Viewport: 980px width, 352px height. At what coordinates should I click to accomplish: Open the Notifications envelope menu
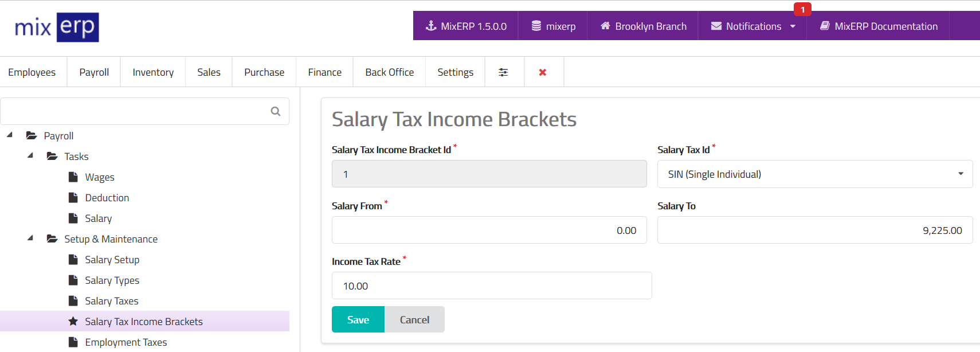(x=752, y=26)
